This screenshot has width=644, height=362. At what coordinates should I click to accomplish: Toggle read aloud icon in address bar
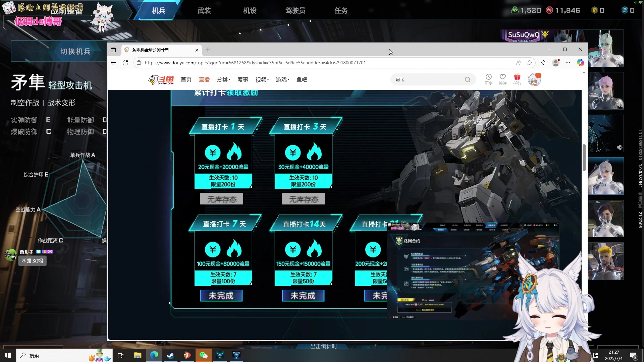pos(519,63)
